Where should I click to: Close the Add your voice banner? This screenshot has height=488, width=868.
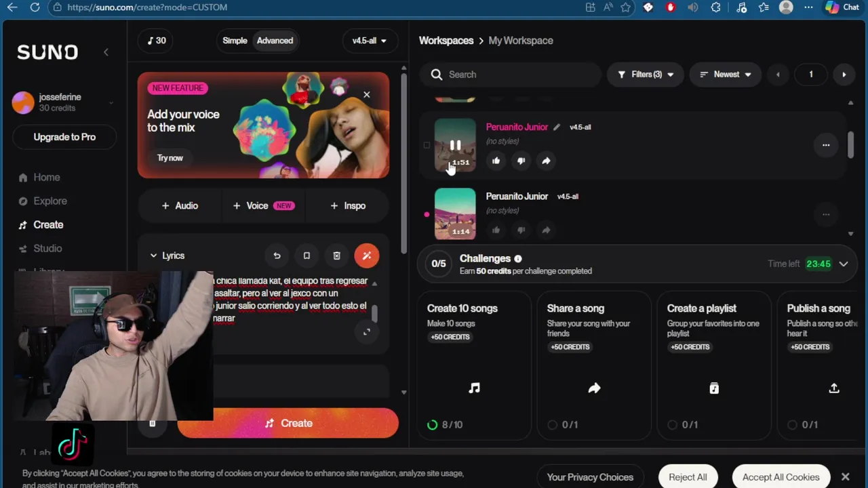(x=367, y=94)
